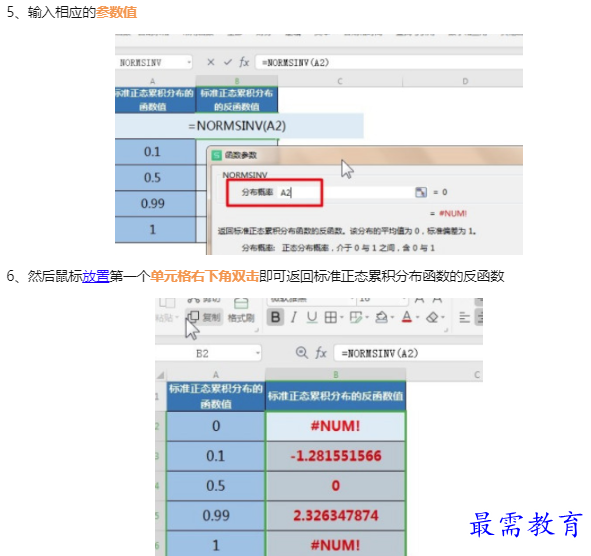Open the clipboard group dialog launcher
The image size is (591, 556).
(x=256, y=330)
